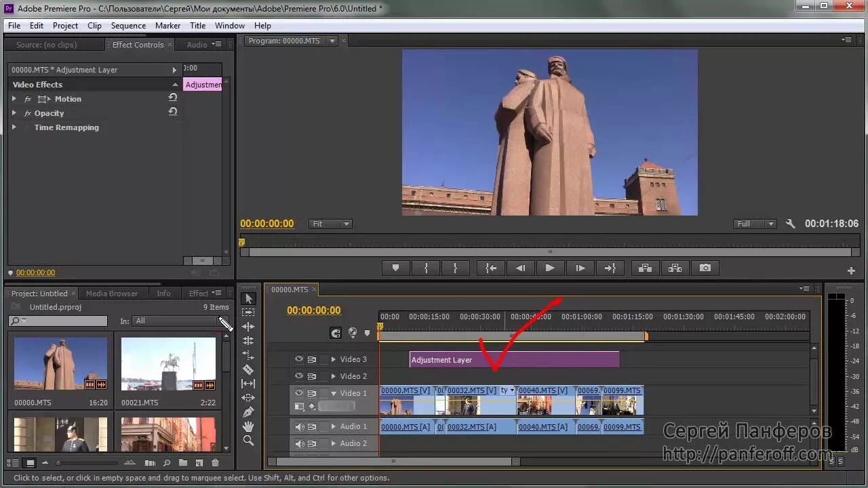
Task: Choose the Hand tool
Action: (x=248, y=426)
